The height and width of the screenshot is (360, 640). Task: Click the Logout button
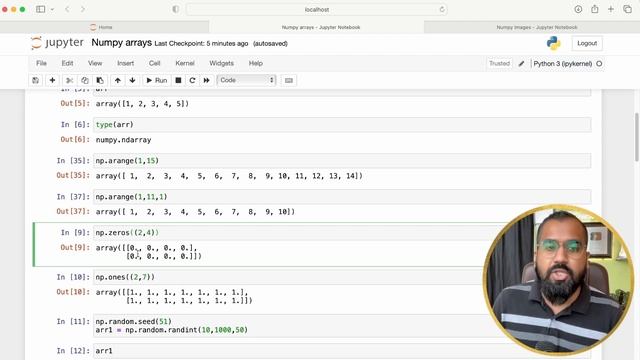tap(587, 43)
